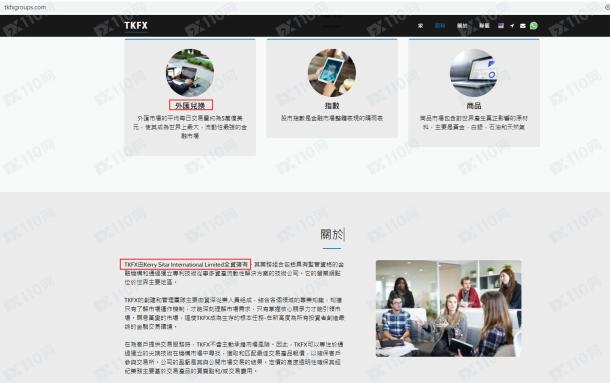Open the highlighted blue navbar menu item
610x383 pixels.
(x=440, y=26)
